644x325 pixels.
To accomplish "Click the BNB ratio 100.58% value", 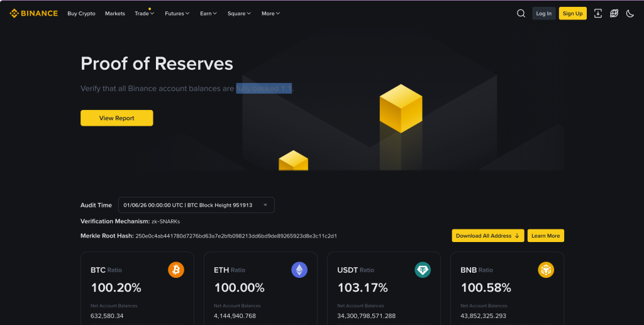I will 486,288.
